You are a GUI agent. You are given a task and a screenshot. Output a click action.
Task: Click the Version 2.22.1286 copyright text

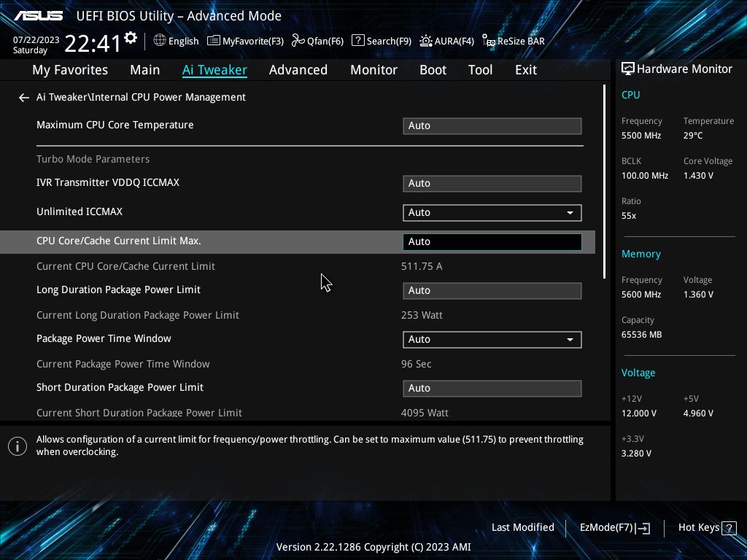pyautogui.click(x=373, y=547)
